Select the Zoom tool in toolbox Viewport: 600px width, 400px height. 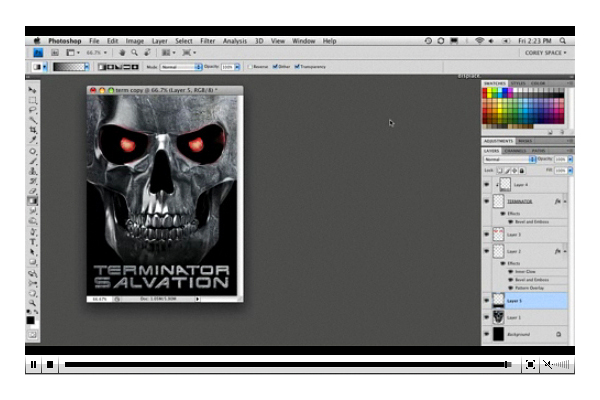pos(33,303)
